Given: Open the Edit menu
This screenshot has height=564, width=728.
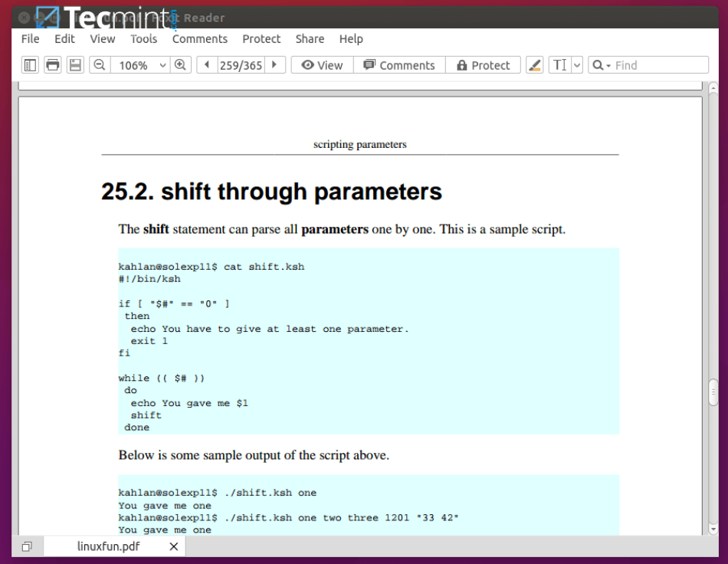Looking at the screenshot, I should coord(64,39).
